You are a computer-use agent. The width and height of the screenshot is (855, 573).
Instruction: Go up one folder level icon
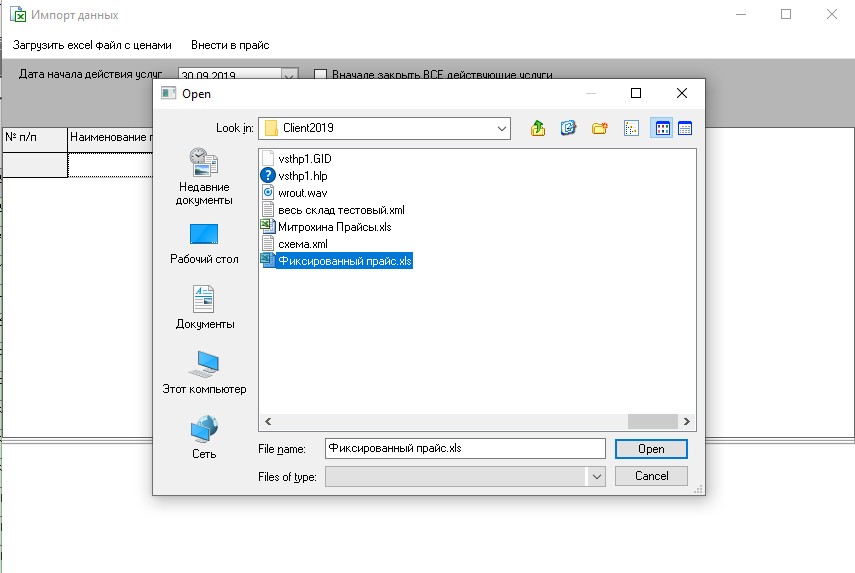(538, 128)
